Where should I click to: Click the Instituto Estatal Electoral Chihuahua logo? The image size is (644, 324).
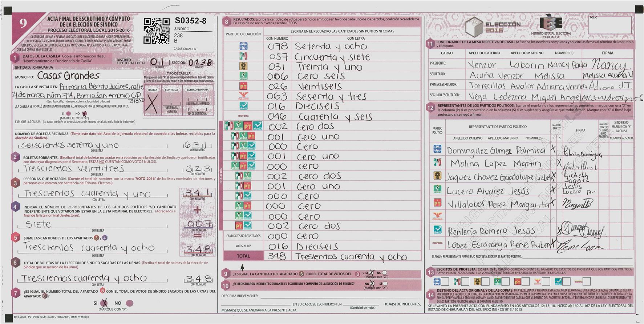click(551, 26)
